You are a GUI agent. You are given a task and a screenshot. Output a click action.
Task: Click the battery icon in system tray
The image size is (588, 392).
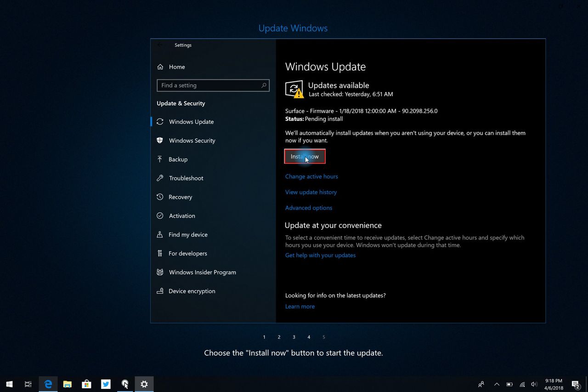[509, 384]
